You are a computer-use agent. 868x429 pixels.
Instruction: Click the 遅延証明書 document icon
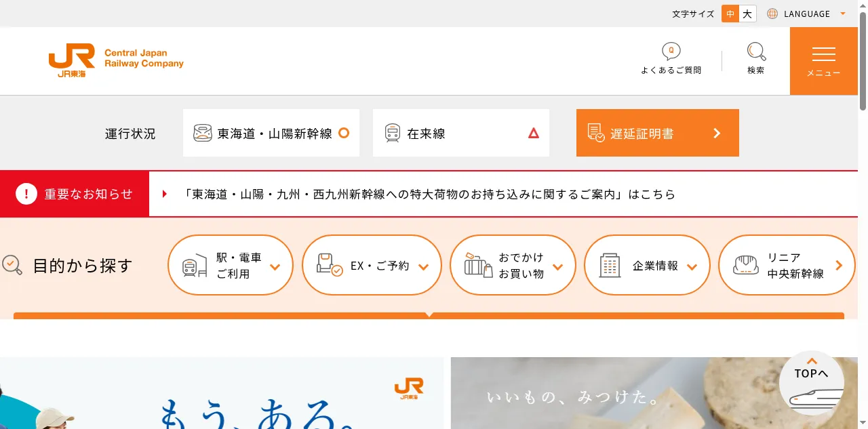click(x=595, y=133)
